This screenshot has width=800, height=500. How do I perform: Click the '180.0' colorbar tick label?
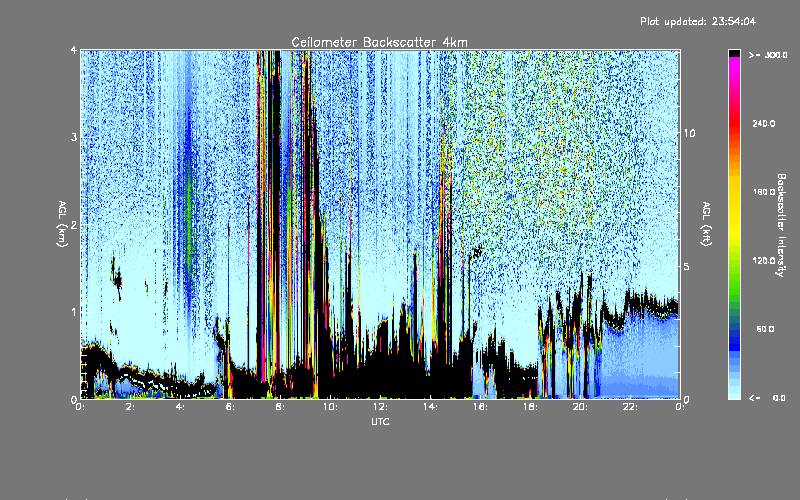click(764, 192)
